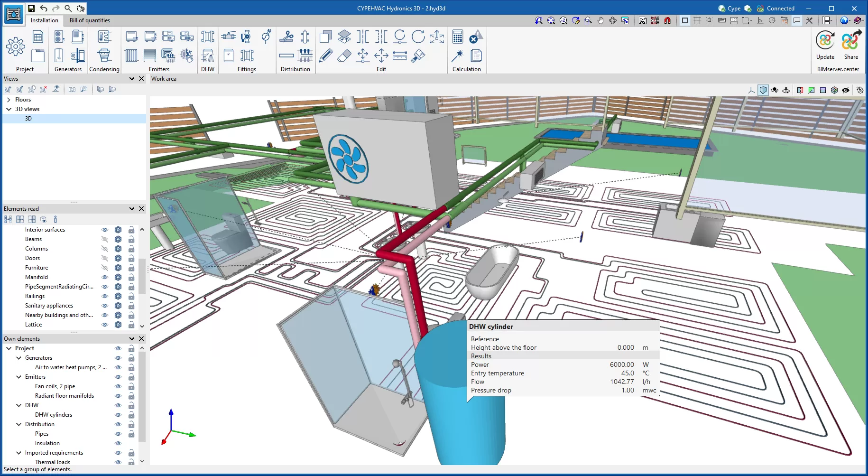The width and height of the screenshot is (868, 476).
Task: Toggle visibility of Beams
Action: coord(105,239)
